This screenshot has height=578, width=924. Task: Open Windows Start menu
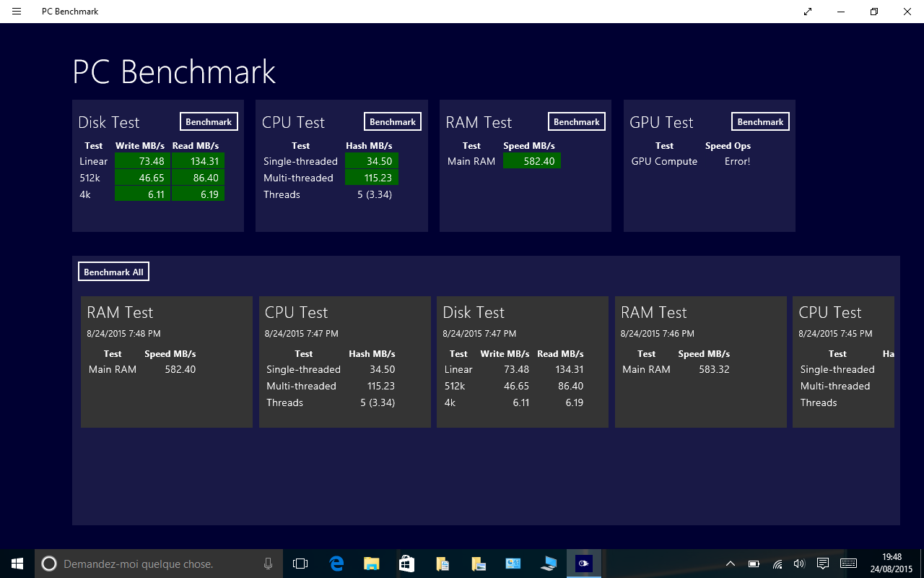point(17,564)
